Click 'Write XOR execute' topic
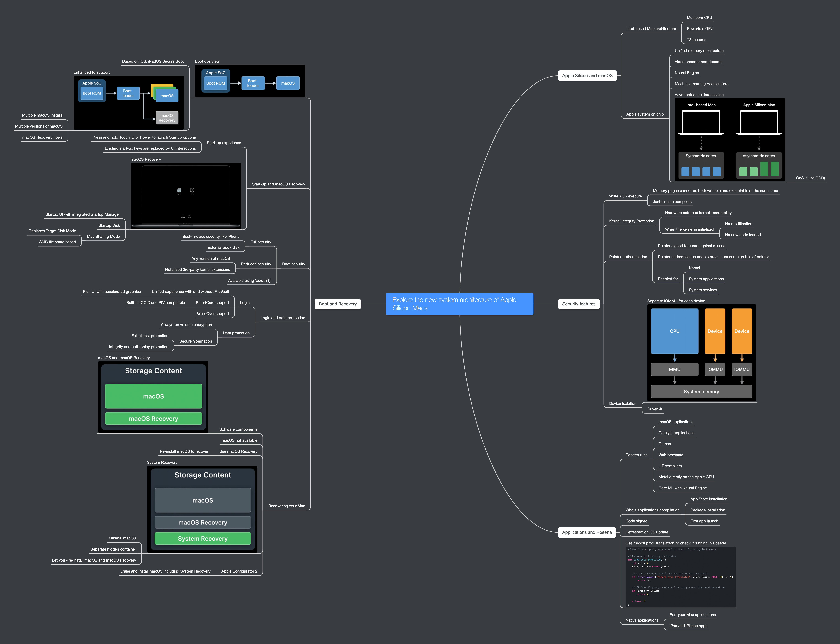This screenshot has width=840, height=644. (x=625, y=196)
